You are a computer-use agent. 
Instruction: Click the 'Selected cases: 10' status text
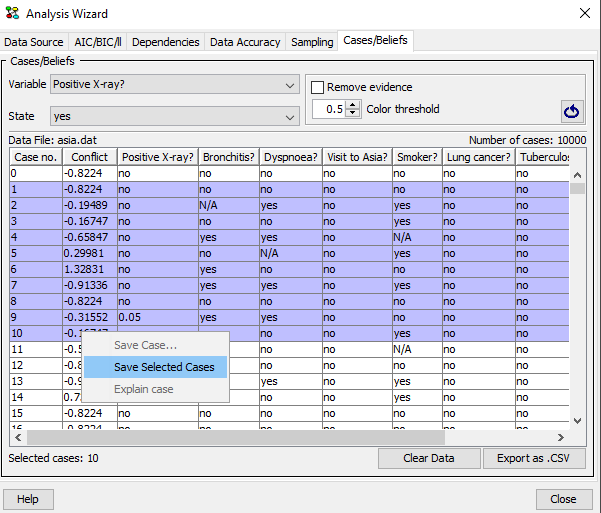53,458
